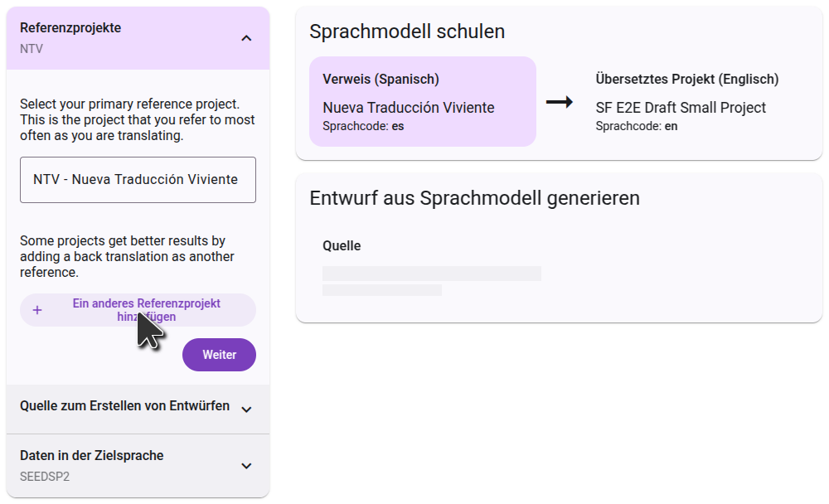
Task: Click the plus icon for adding a reference
Action: 37,310
